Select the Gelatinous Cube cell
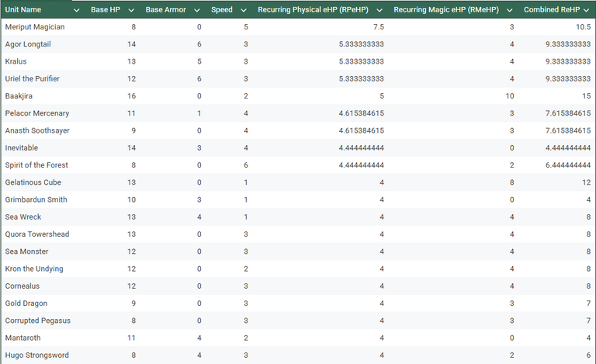 pyautogui.click(x=42, y=182)
